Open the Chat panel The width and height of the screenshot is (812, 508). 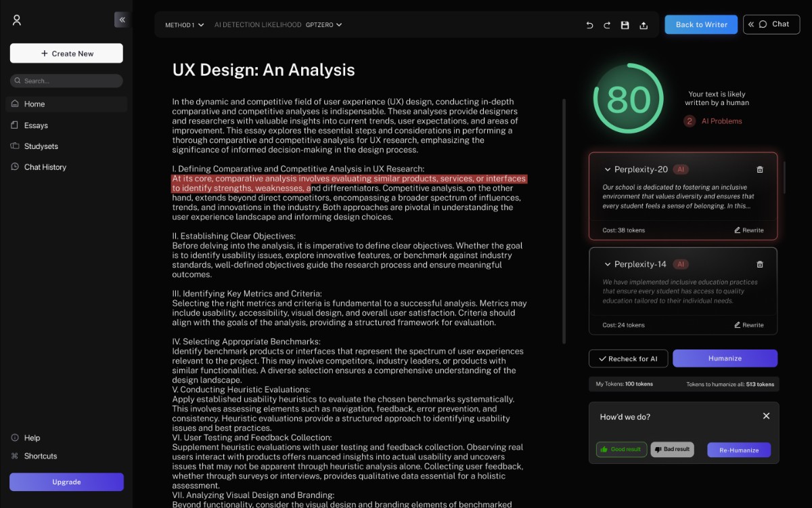771,24
